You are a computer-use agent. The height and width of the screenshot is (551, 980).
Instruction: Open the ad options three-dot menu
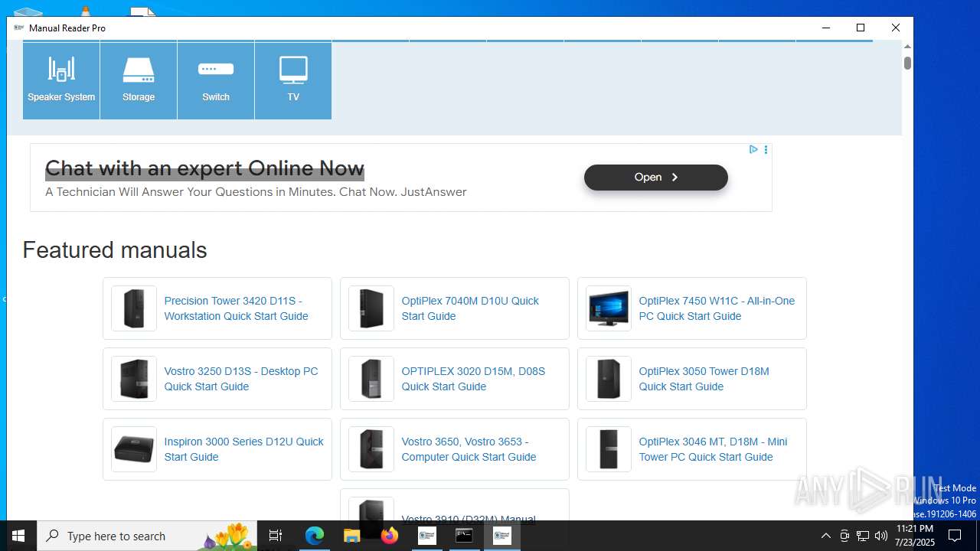click(766, 149)
